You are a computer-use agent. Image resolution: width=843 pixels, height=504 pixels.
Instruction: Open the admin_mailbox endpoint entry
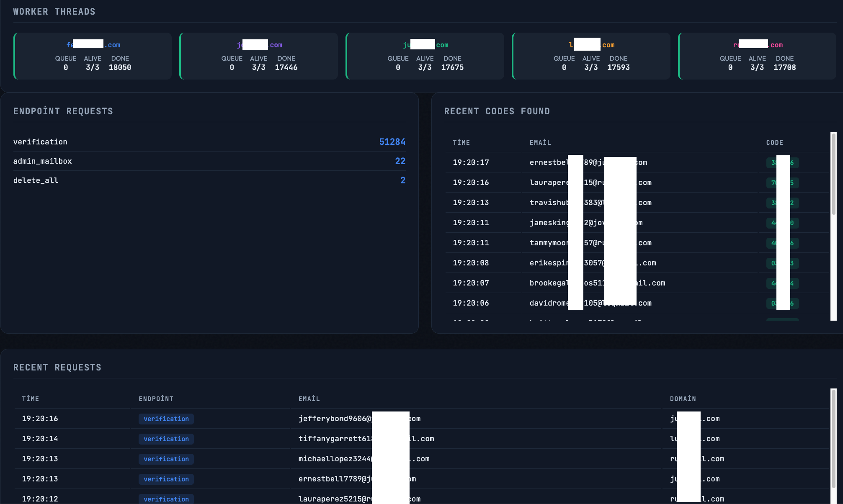42,161
